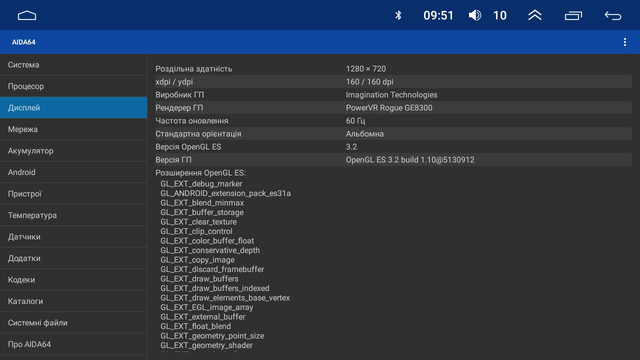Select GL_EXT_external_buffer extension
Viewport: 640px width, 360px height.
[x=203, y=317]
